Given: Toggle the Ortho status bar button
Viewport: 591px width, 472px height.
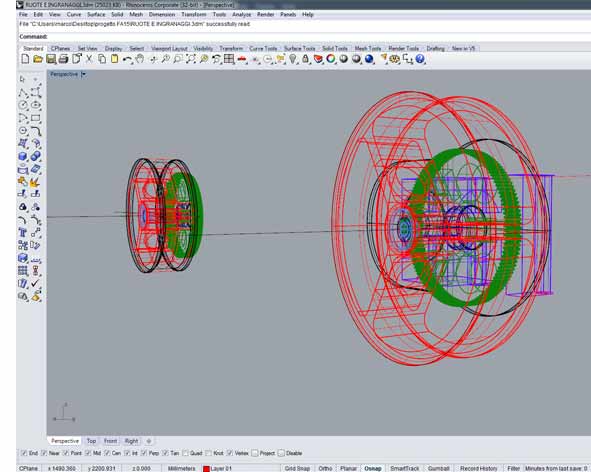Looking at the screenshot, I should pos(325,468).
